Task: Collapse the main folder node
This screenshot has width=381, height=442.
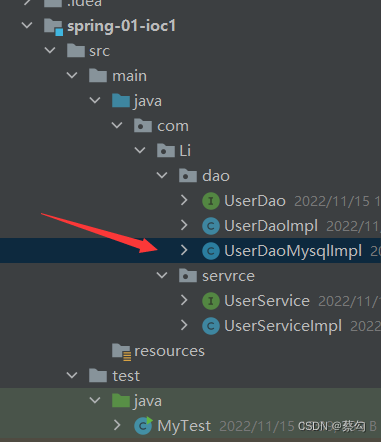Action: (x=72, y=75)
